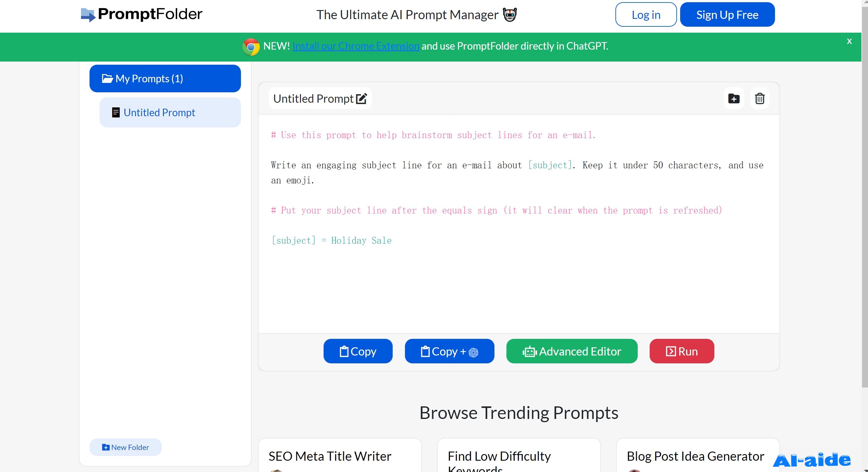Click inside the prompt text editor

(519, 224)
